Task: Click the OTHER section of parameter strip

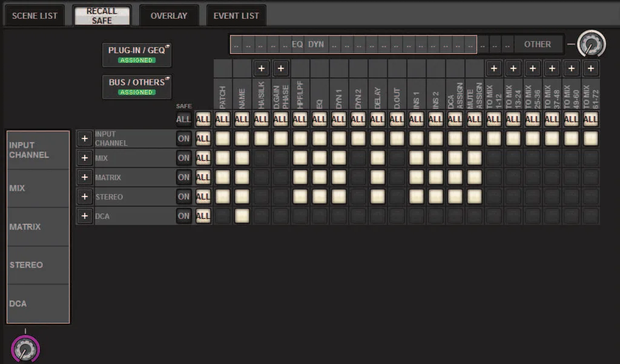Action: coord(538,44)
